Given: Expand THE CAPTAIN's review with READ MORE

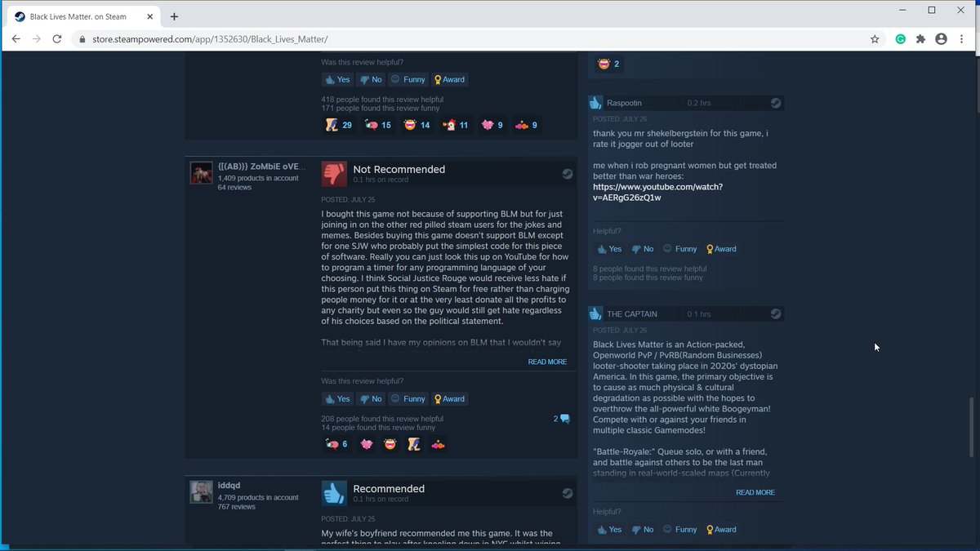Looking at the screenshot, I should coord(755,492).
